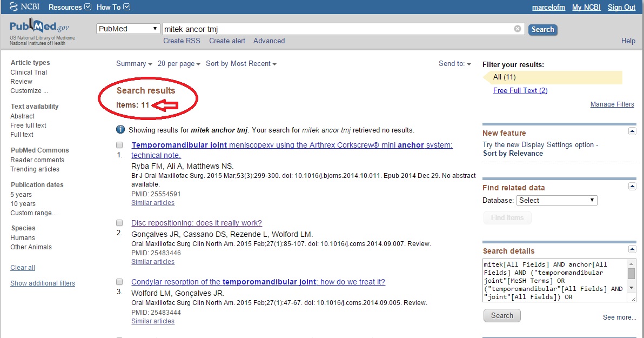Filter by Clinical Trial article type
This screenshot has width=644, height=338.
(29, 72)
